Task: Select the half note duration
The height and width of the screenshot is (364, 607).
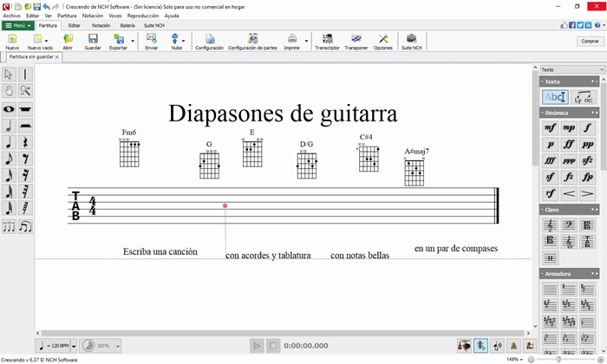Action: (9, 126)
